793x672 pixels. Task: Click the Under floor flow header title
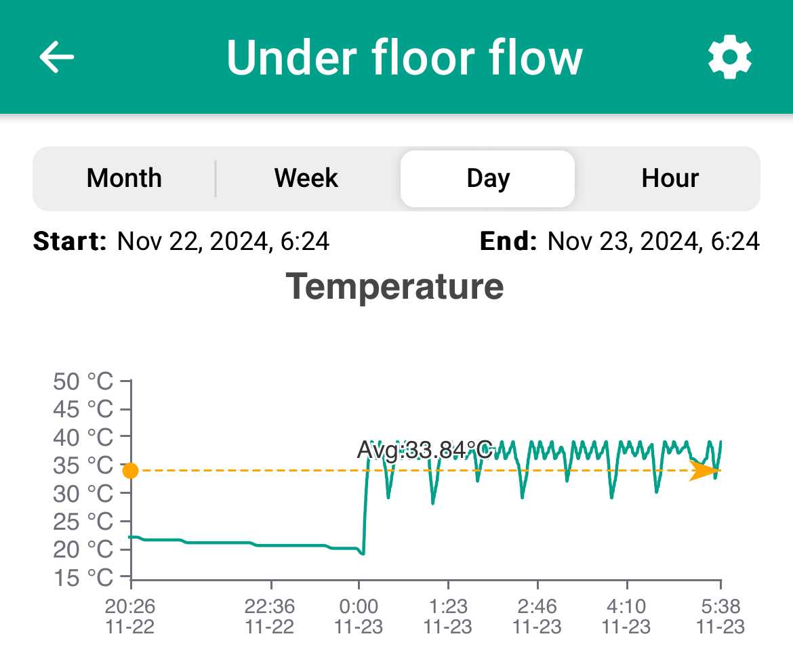(404, 58)
